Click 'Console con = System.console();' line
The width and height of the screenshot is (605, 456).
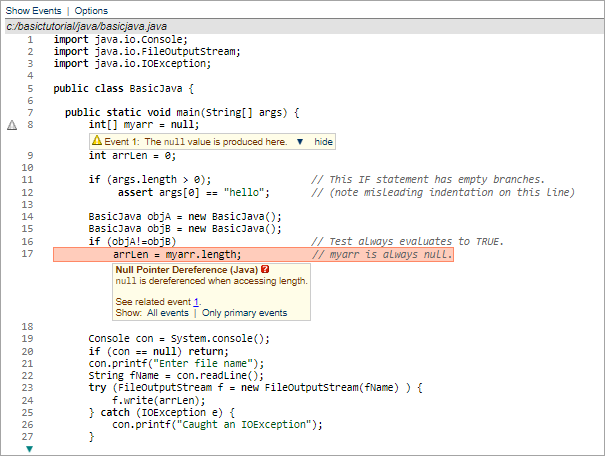click(x=179, y=339)
